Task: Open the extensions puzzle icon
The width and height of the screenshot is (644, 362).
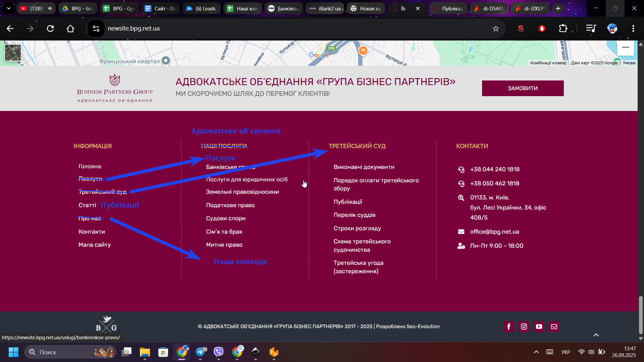Action: (563, 28)
